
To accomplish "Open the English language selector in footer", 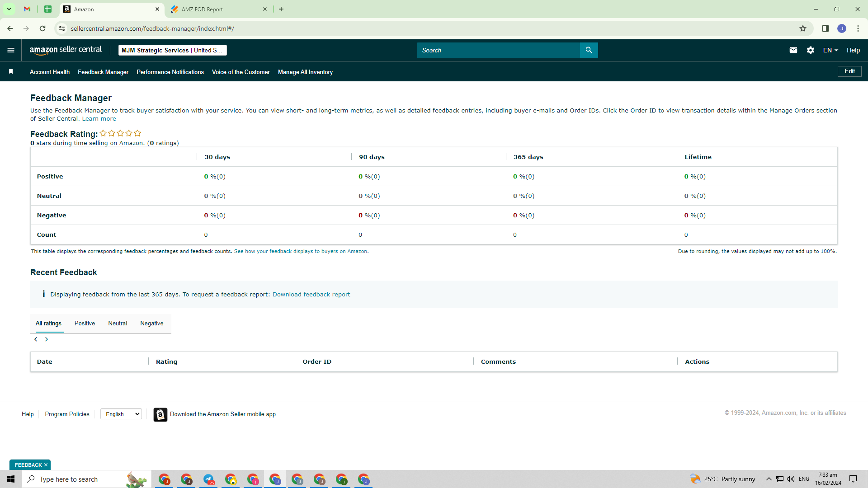I will (121, 414).
